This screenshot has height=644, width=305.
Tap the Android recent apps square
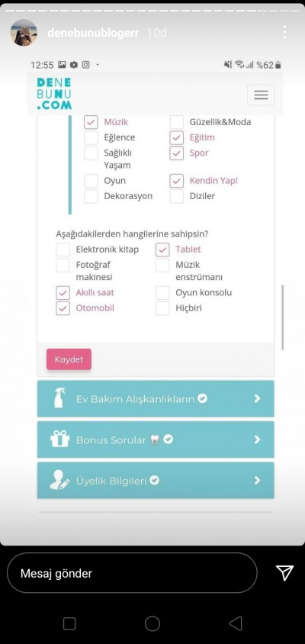pyautogui.click(x=69, y=623)
